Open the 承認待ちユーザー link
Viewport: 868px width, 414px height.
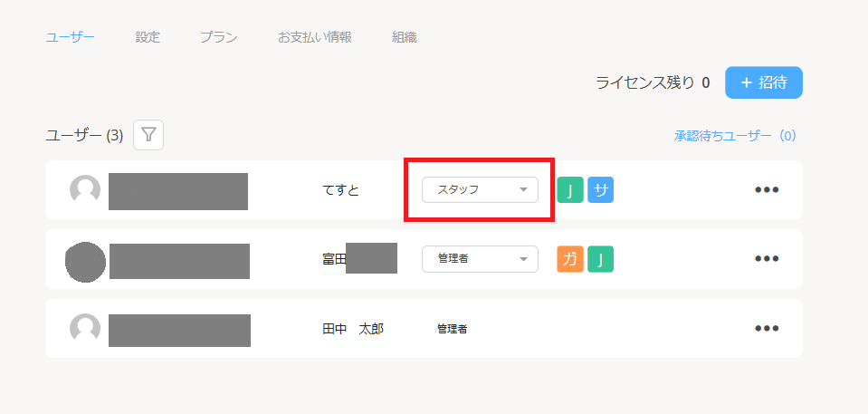[x=735, y=136]
